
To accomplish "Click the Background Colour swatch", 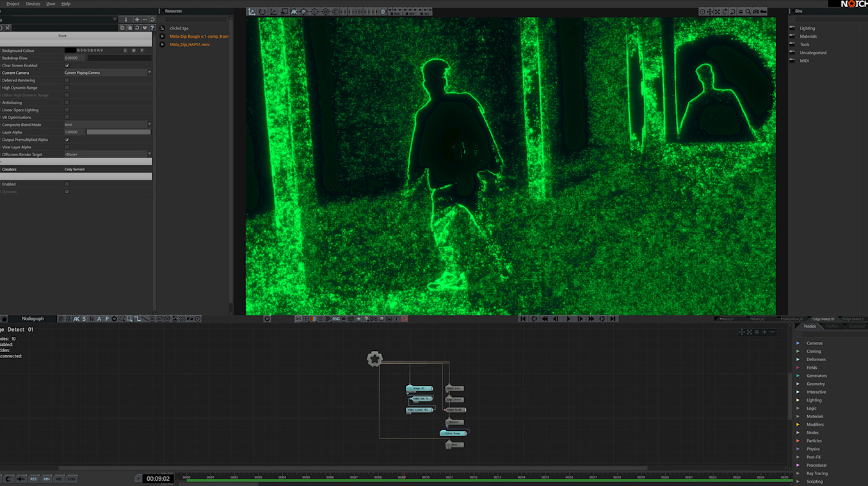I will pyautogui.click(x=70, y=51).
